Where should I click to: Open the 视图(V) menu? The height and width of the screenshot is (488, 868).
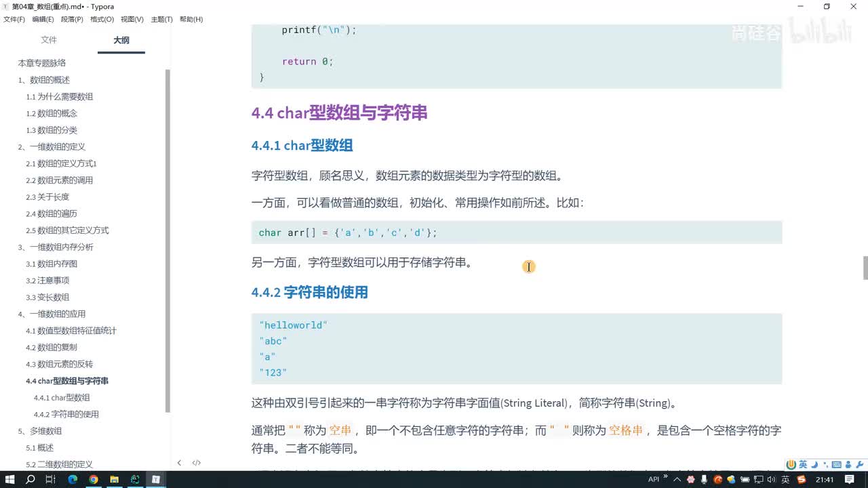point(132,19)
